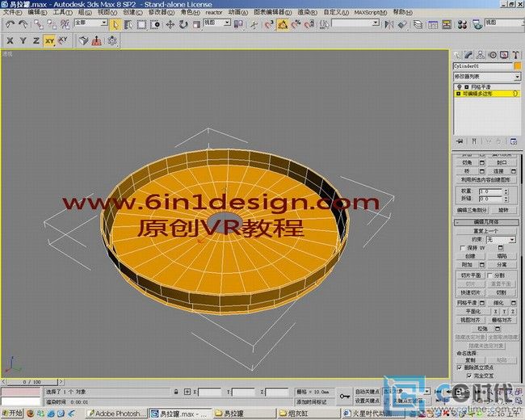
Task: Open the Display command panel tab
Action: [504, 55]
